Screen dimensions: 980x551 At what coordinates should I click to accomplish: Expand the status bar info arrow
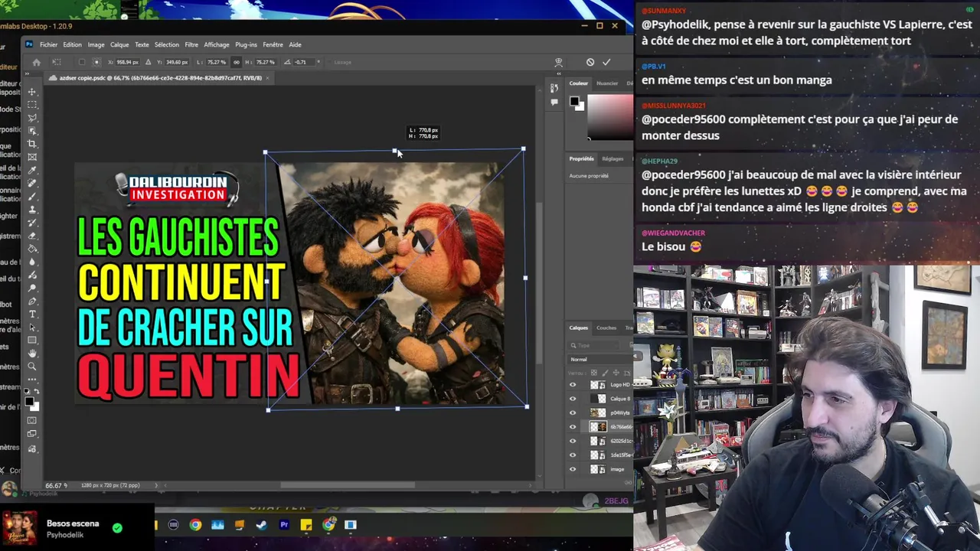157,485
